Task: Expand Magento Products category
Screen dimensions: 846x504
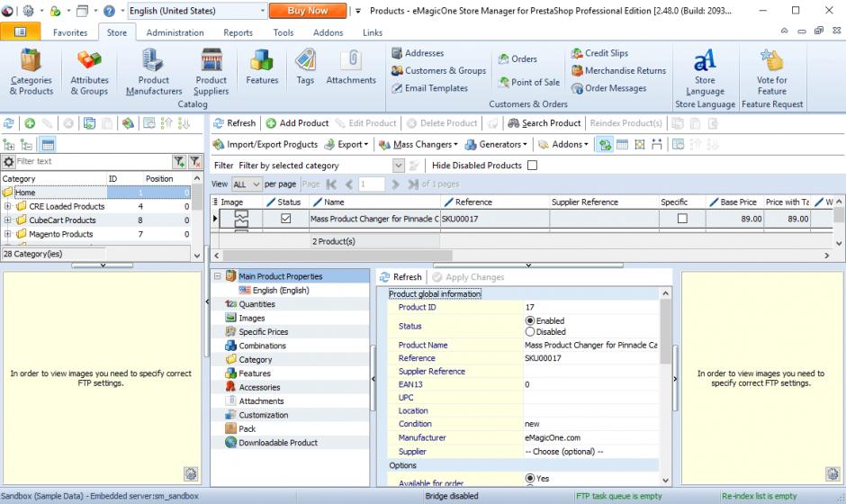Action: coord(7,234)
